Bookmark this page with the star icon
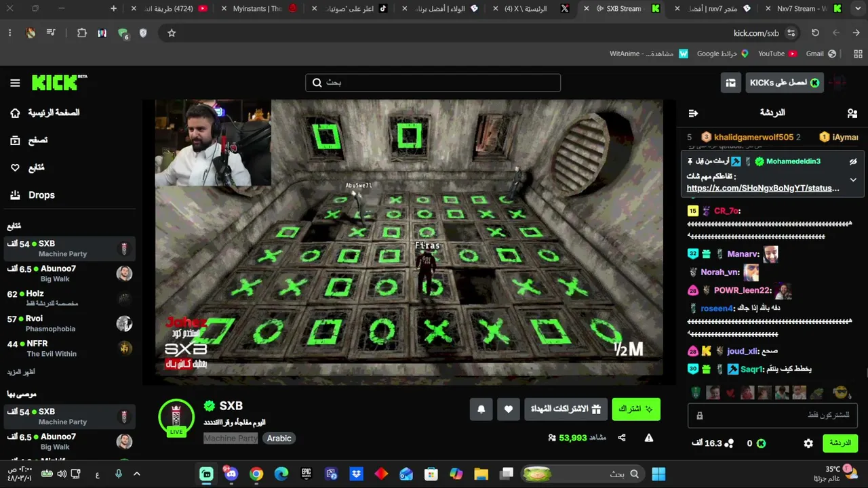868x488 pixels. tap(172, 33)
